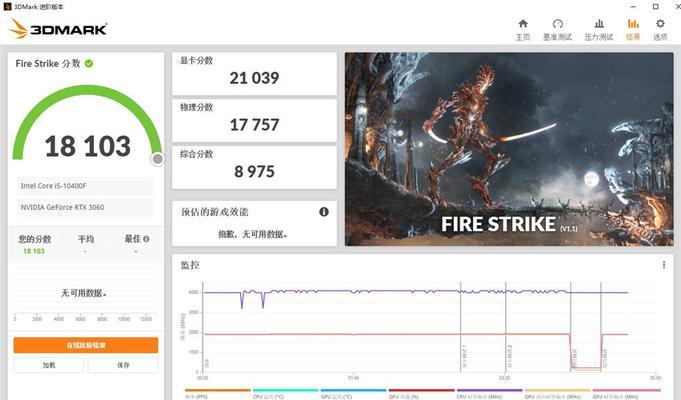The width and height of the screenshot is (681, 400).
Task: Open the 主页 home icon
Action: click(523, 23)
